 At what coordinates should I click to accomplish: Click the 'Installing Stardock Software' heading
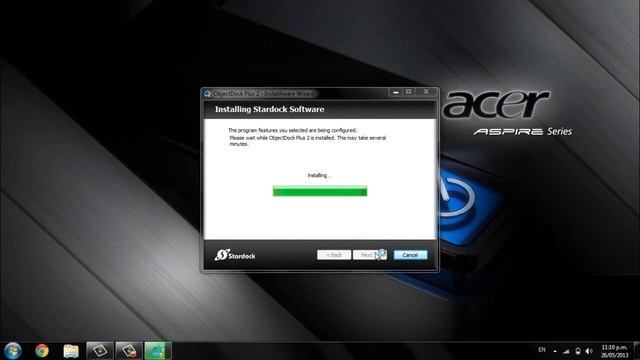[269, 109]
